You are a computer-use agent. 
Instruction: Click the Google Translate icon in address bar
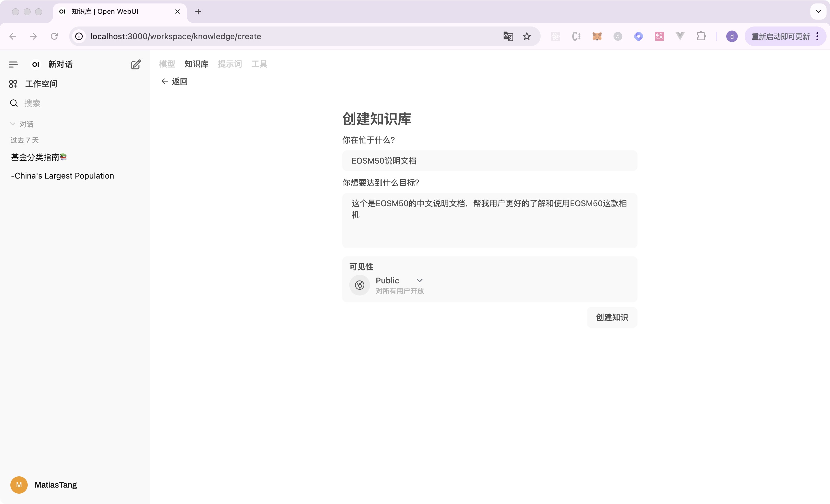point(508,36)
